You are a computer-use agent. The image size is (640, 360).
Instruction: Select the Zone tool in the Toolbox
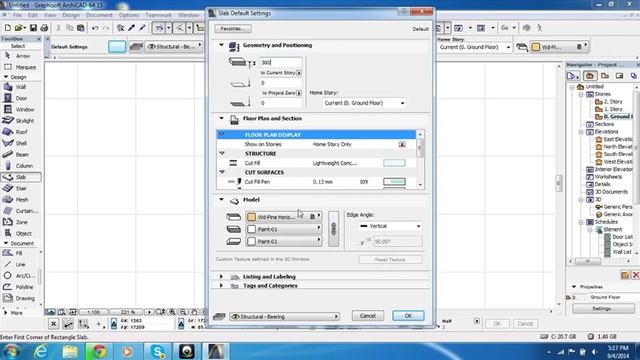(20, 222)
